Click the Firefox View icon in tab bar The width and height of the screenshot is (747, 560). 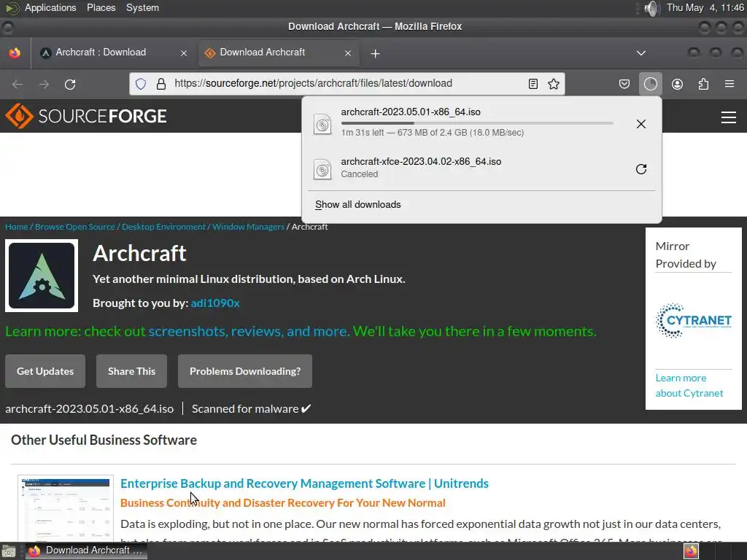point(15,52)
